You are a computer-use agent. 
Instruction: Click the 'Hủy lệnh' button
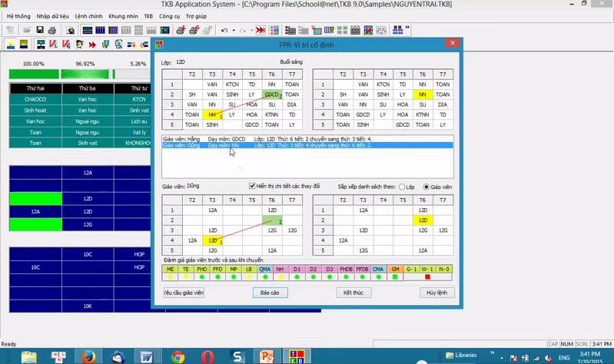click(x=436, y=293)
